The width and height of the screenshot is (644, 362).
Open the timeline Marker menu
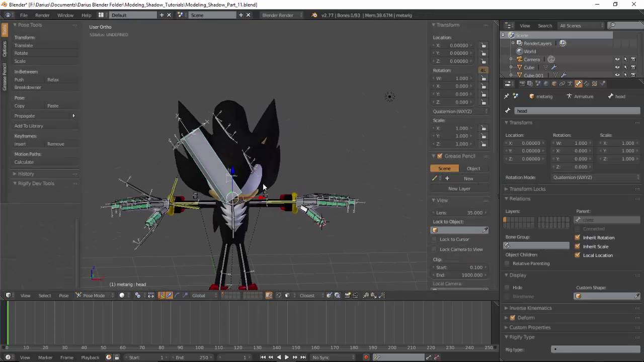[x=45, y=357]
